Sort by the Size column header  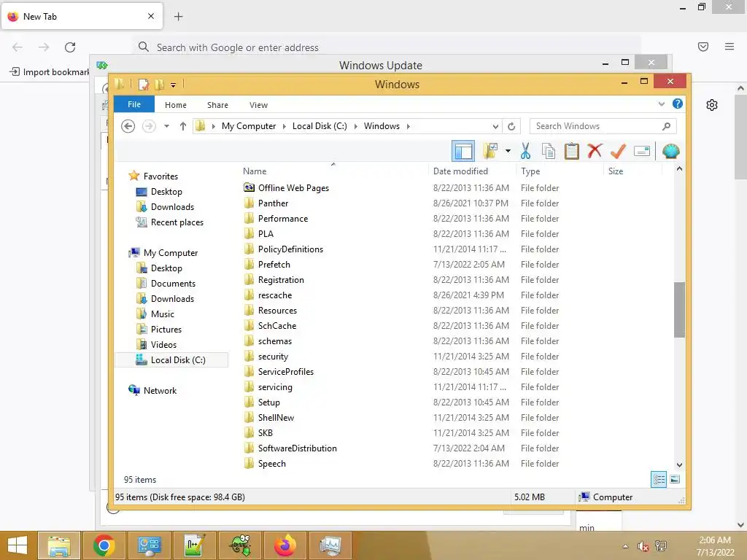(616, 171)
